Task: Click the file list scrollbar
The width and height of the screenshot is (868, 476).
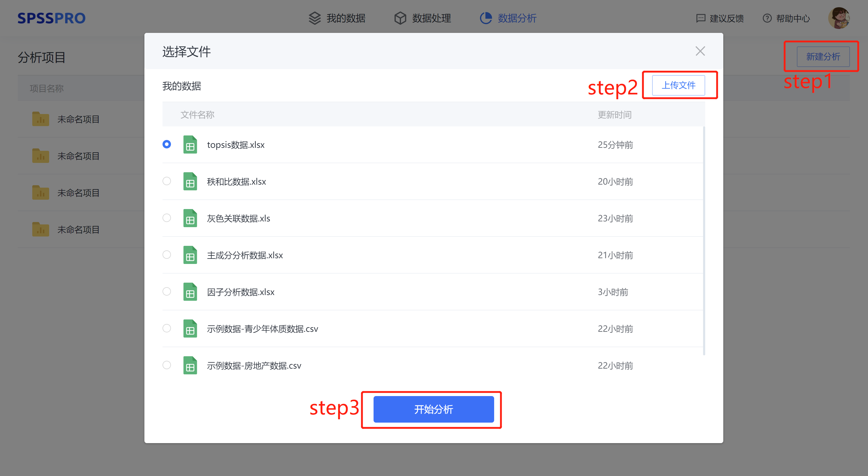Action: [x=704, y=241]
